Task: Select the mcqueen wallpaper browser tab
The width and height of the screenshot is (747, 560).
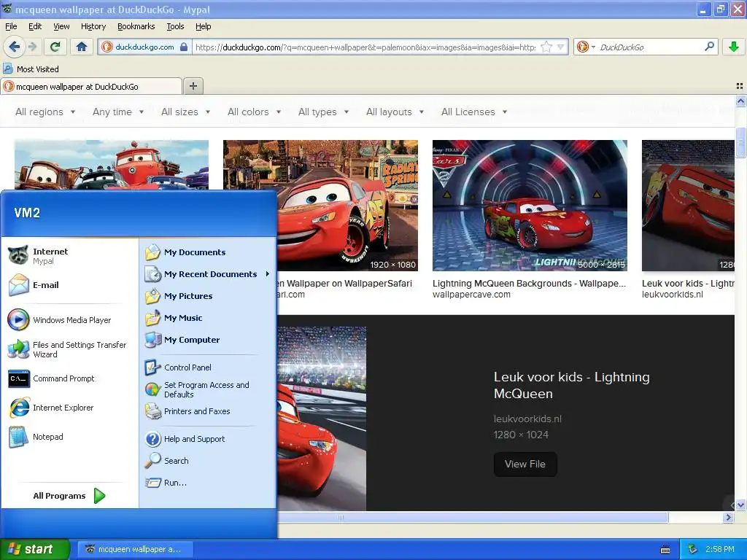Action: 91,86
